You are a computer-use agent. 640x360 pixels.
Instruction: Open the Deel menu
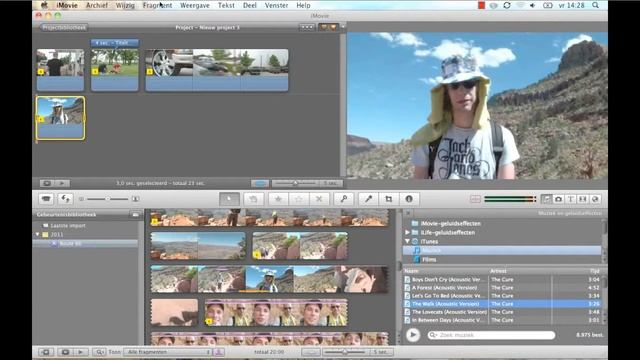point(250,5)
